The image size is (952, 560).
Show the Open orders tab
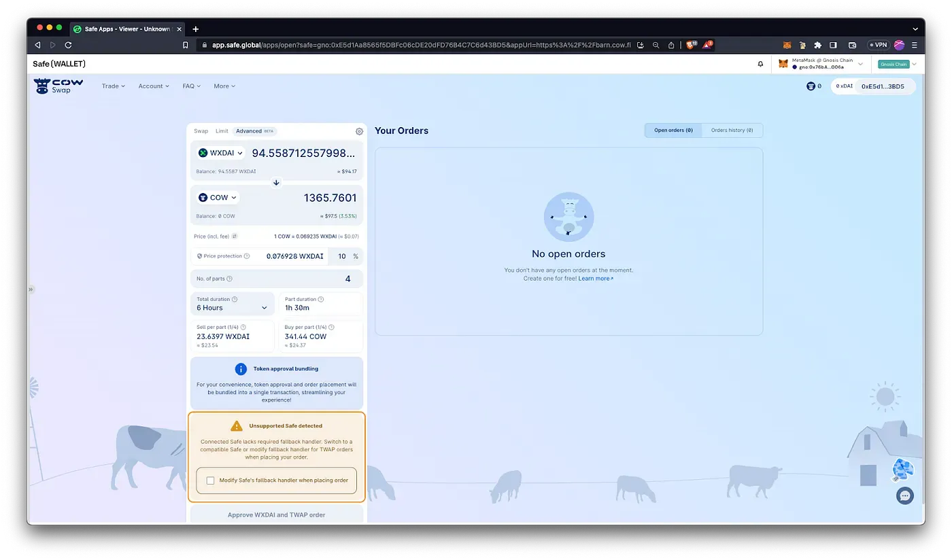tap(673, 130)
